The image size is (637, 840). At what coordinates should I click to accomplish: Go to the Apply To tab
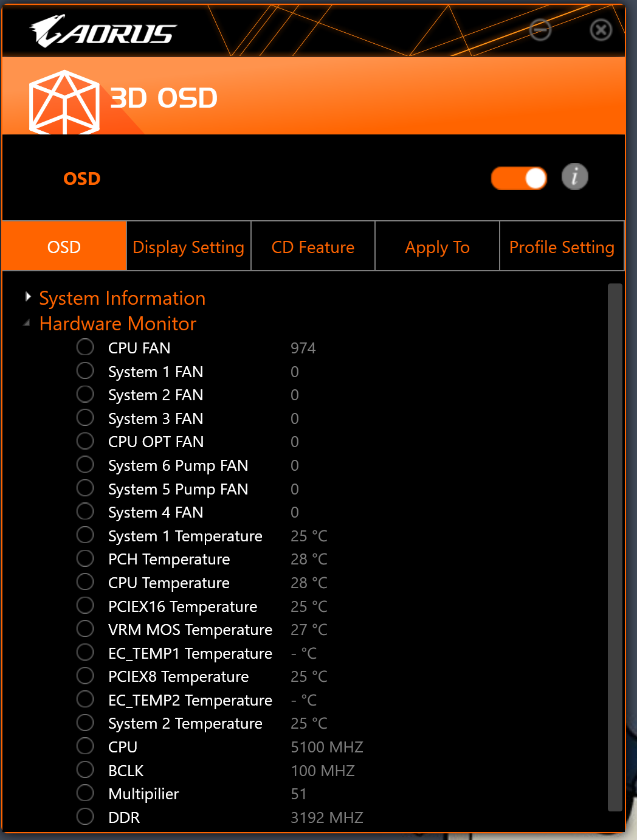point(438,247)
